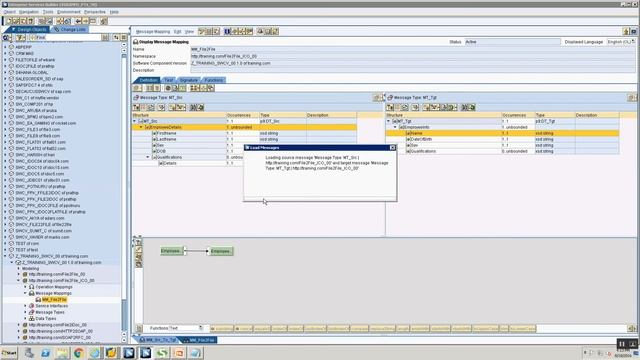640x360 pixels.
Task: Open the Edit menu in mapping editor
Action: 177,31
